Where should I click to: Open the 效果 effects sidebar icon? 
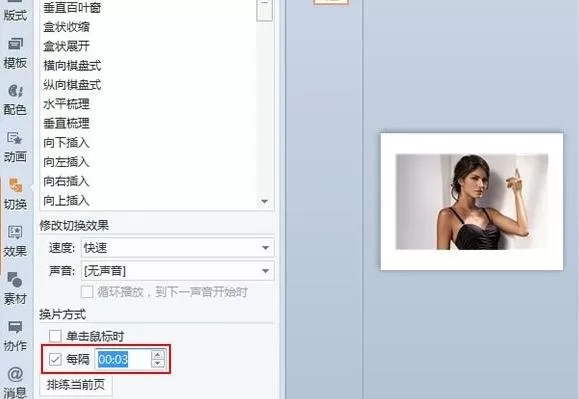pyautogui.click(x=15, y=241)
